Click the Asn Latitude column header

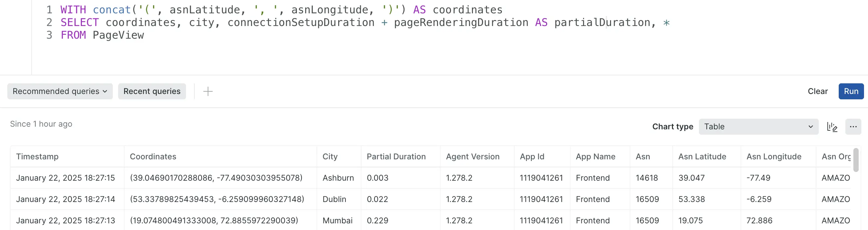tap(702, 156)
